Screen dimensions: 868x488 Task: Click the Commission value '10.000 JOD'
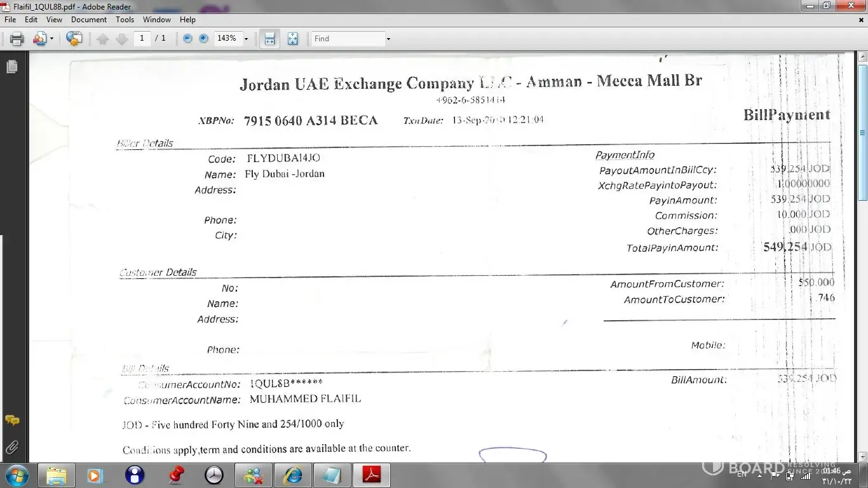[803, 215]
